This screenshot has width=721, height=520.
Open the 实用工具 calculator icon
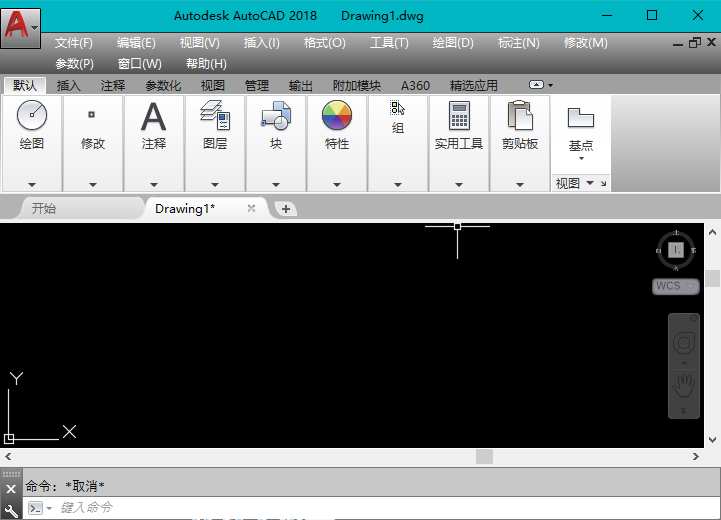(x=459, y=115)
